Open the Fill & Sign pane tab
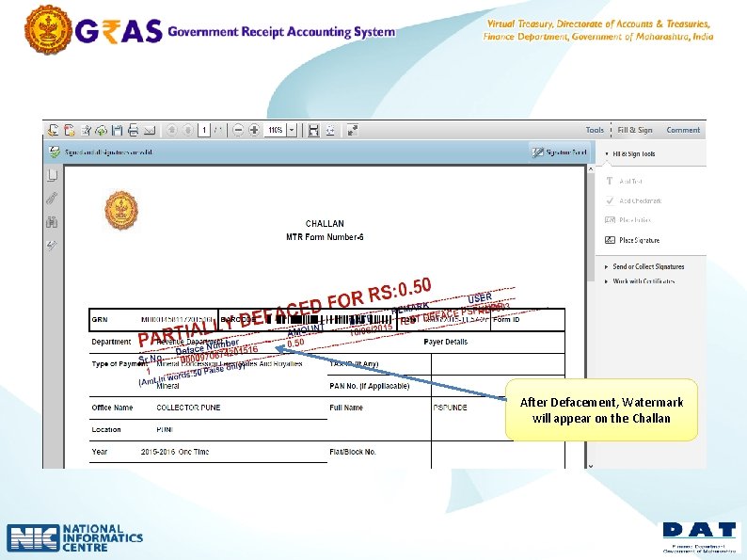The height and width of the screenshot is (560, 747). [x=634, y=130]
